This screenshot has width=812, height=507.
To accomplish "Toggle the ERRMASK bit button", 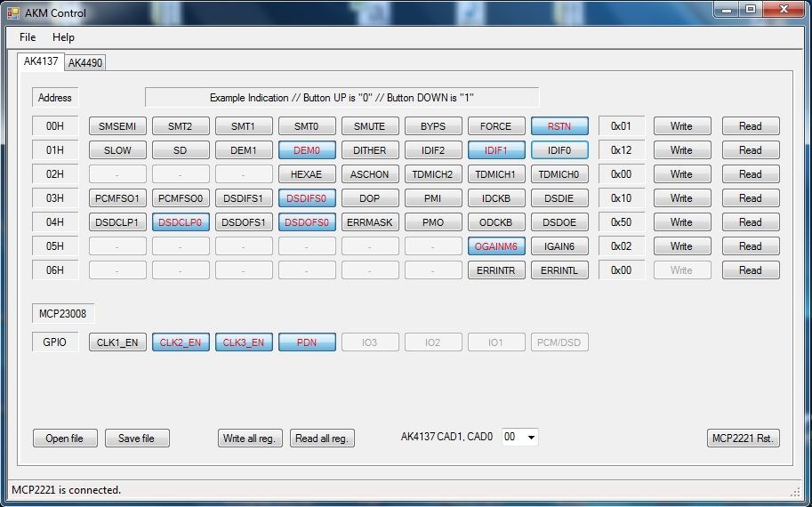I will coord(370,222).
